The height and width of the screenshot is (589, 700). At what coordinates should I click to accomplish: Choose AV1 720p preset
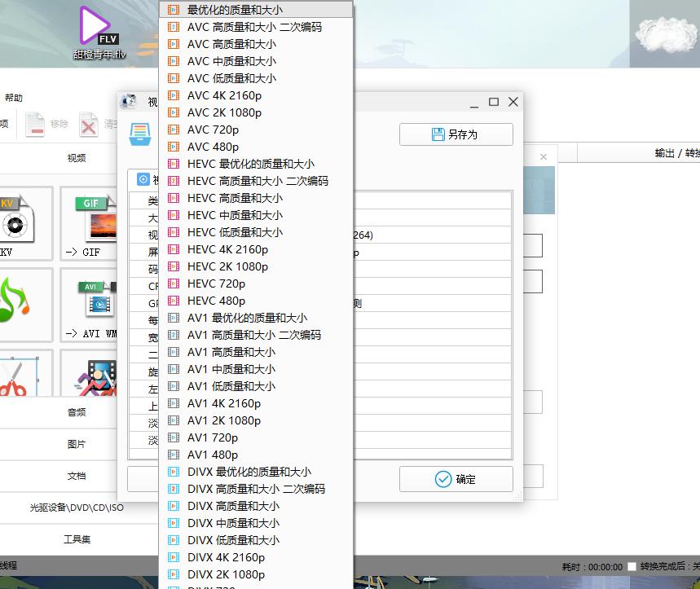pyautogui.click(x=256, y=437)
